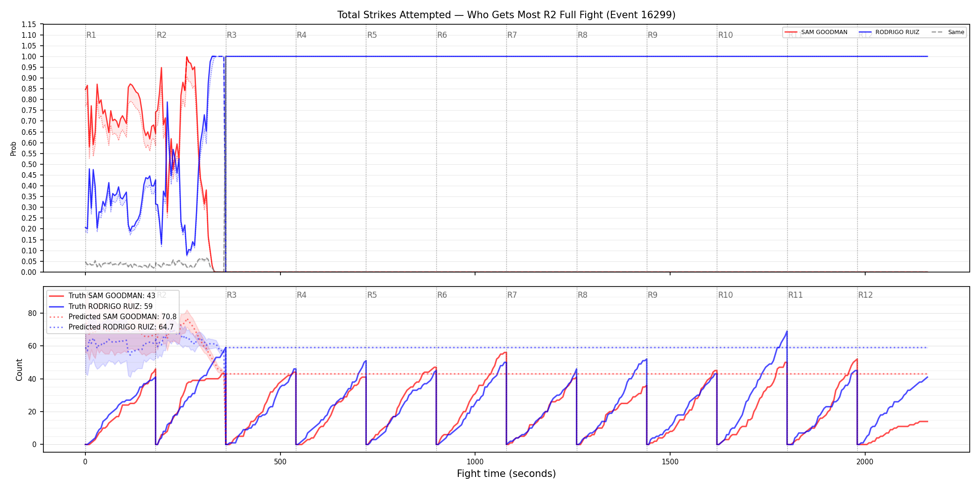Click the R8 round marker in the count chart

582,295
